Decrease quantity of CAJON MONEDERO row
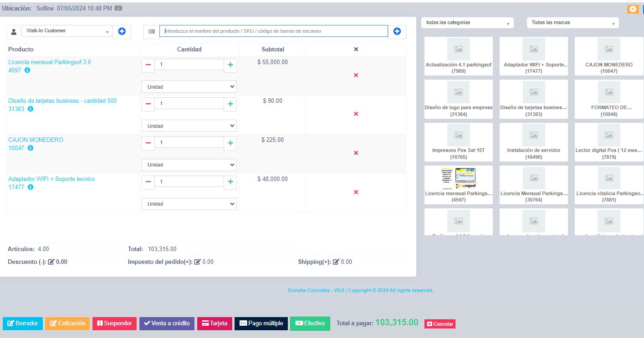The height and width of the screenshot is (338, 644). click(148, 143)
